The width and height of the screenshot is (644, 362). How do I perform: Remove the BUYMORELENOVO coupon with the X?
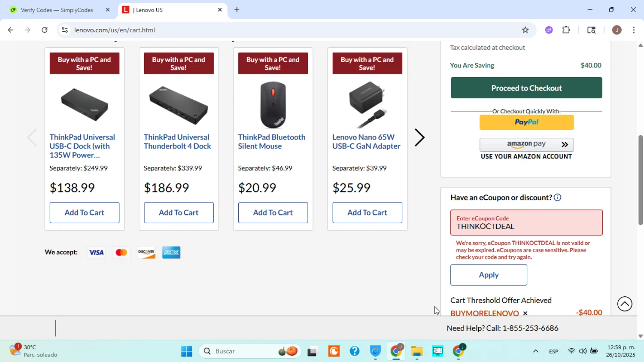click(x=525, y=313)
